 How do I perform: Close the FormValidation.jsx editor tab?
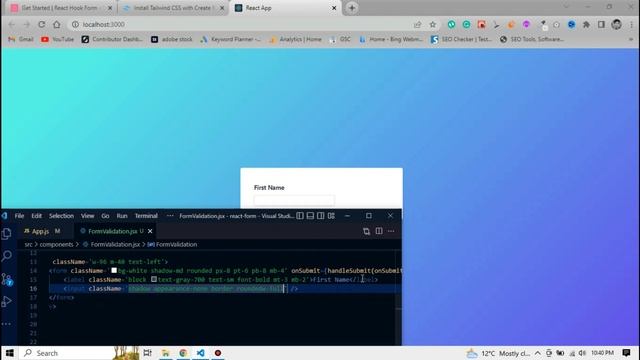coord(150,231)
